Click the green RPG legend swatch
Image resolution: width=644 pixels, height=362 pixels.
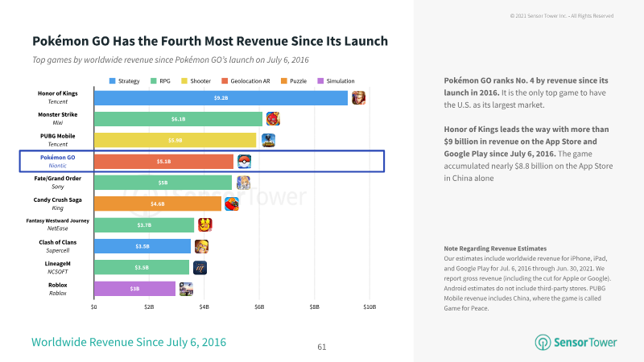[154, 81]
